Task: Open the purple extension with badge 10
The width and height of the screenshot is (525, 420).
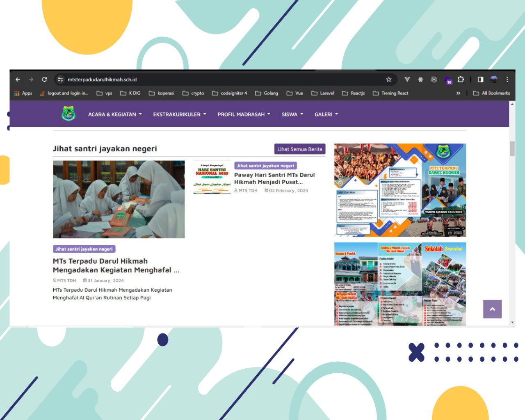Action: point(448,80)
